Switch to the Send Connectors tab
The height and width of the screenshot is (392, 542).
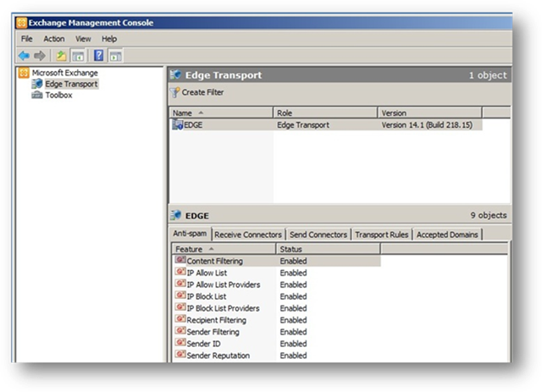coord(318,235)
